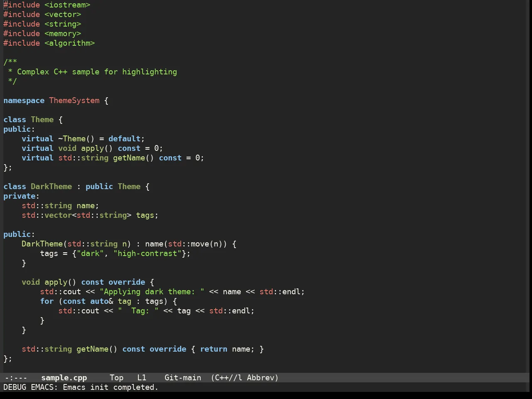Place cursor on '#include <vector>' line

(x=42, y=15)
